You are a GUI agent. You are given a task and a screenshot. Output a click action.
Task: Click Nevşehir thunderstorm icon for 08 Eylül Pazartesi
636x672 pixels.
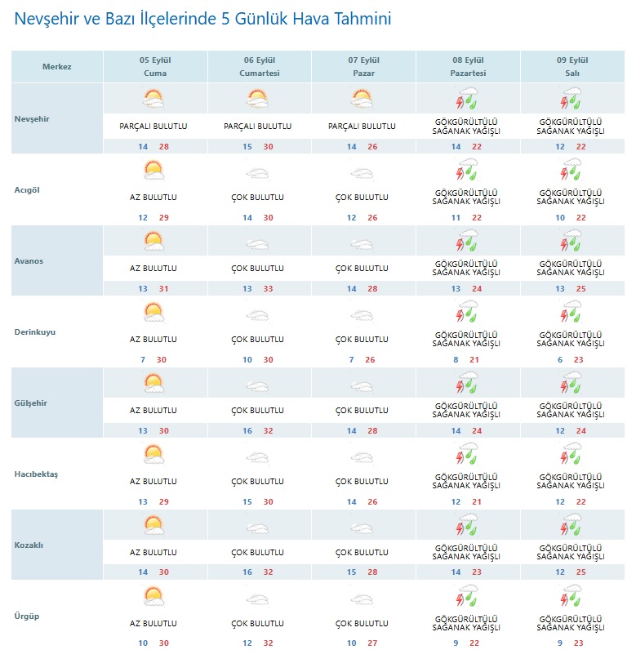coord(466,99)
